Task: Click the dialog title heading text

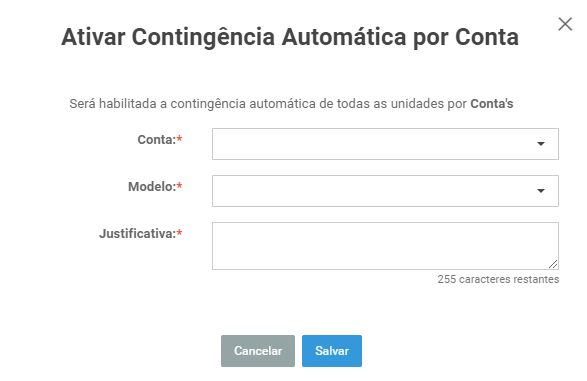Action: point(290,37)
